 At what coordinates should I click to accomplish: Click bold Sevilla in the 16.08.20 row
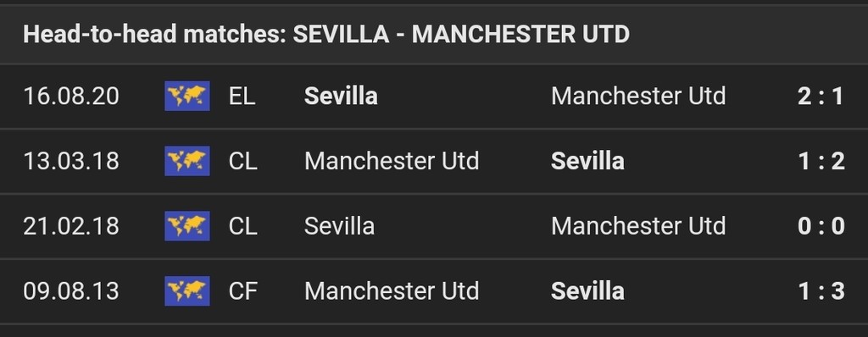click(341, 97)
